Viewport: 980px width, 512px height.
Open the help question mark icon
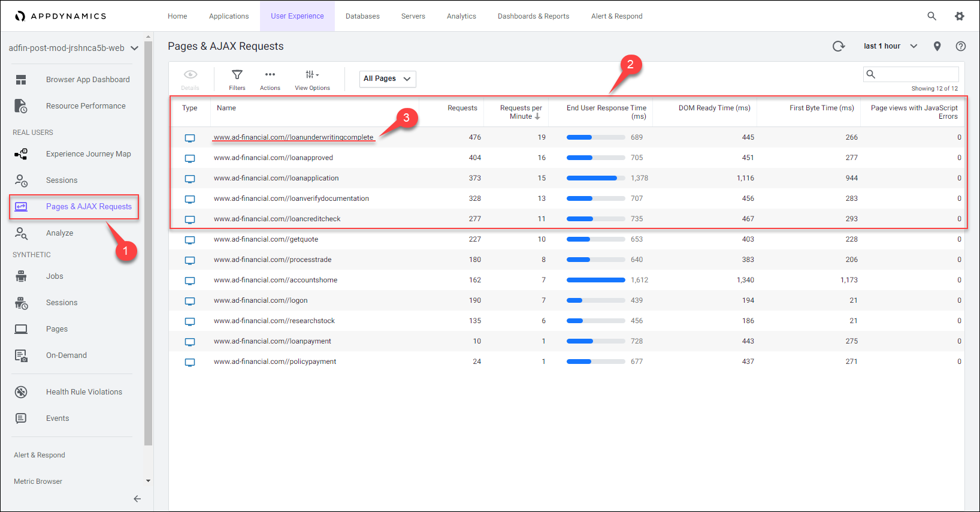960,46
